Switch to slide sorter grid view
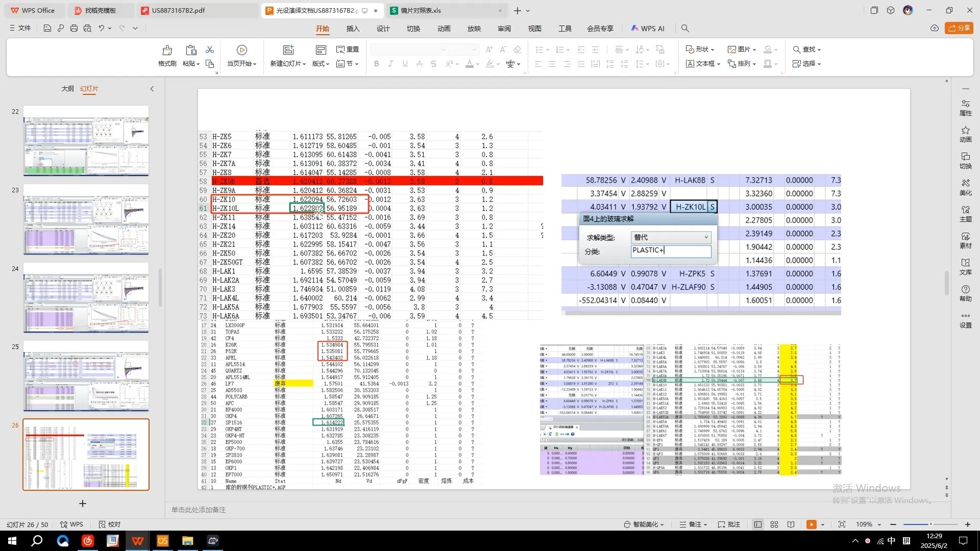Screen dimensions: 980x551 click(774, 524)
